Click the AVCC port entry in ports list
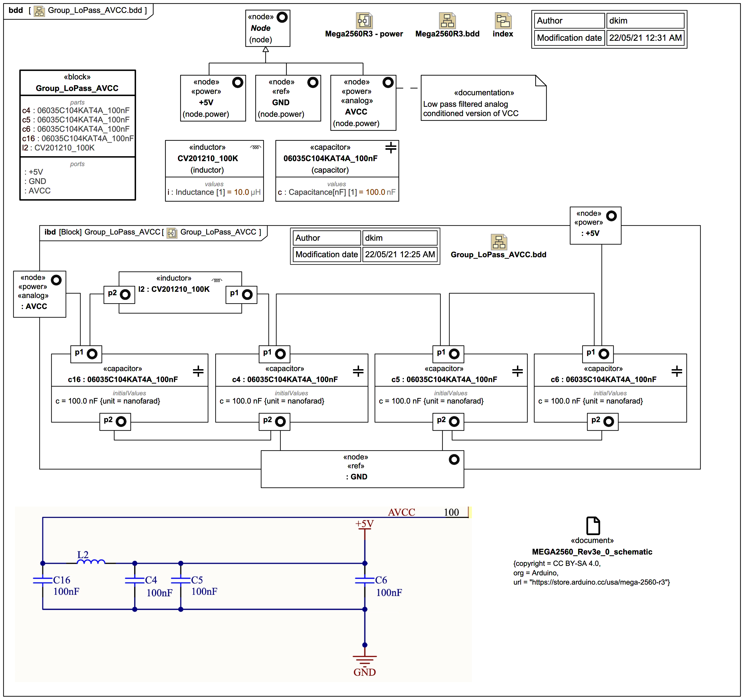The height and width of the screenshot is (700, 744). coord(38,191)
